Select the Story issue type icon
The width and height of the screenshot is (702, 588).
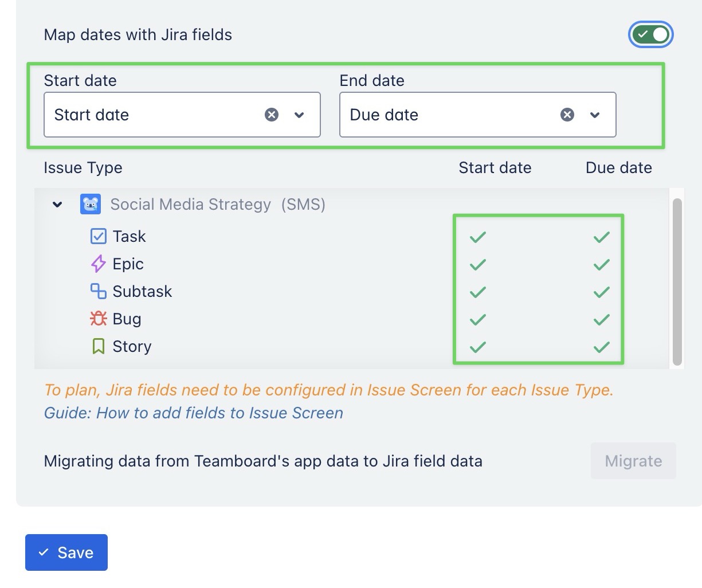click(x=97, y=346)
